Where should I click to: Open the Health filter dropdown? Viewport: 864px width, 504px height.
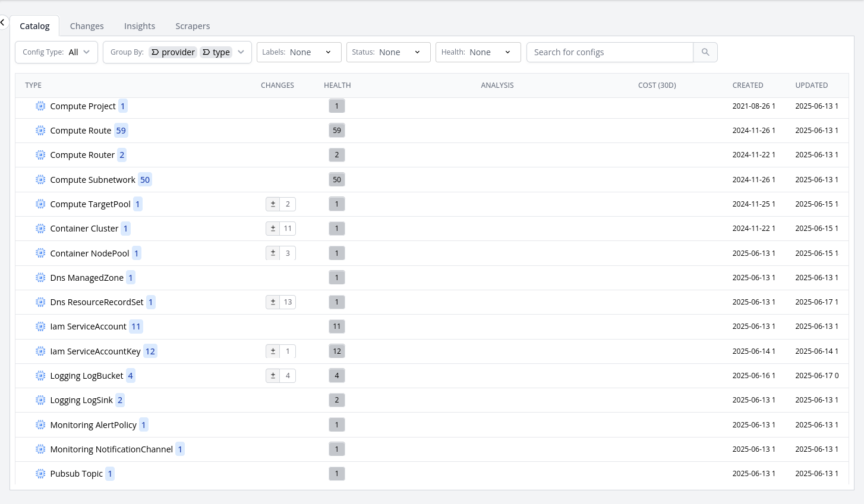pyautogui.click(x=478, y=52)
